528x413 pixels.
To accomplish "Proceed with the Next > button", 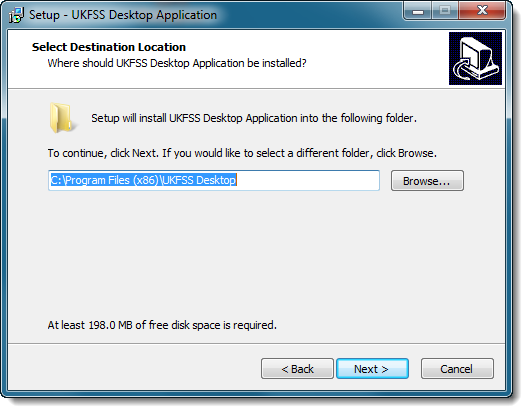I will pyautogui.click(x=372, y=369).
